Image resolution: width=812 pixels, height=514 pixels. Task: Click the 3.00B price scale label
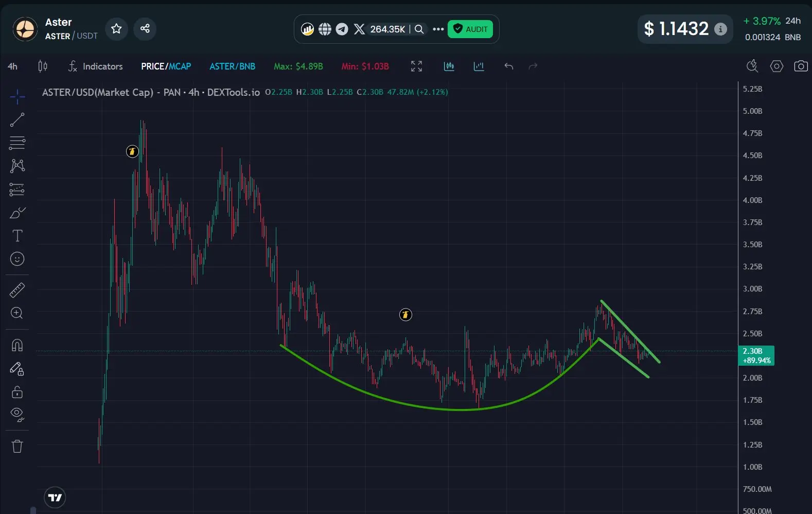[x=752, y=289]
